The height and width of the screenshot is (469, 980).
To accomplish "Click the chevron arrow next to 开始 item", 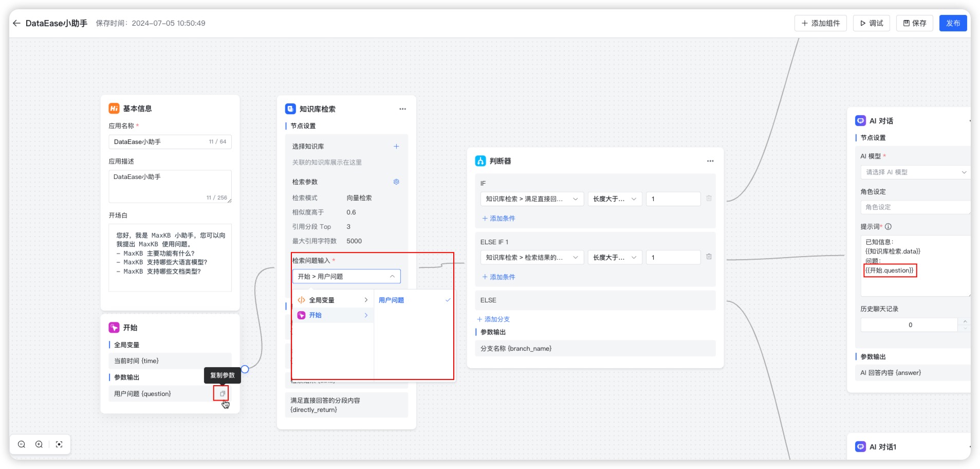I will pos(366,315).
